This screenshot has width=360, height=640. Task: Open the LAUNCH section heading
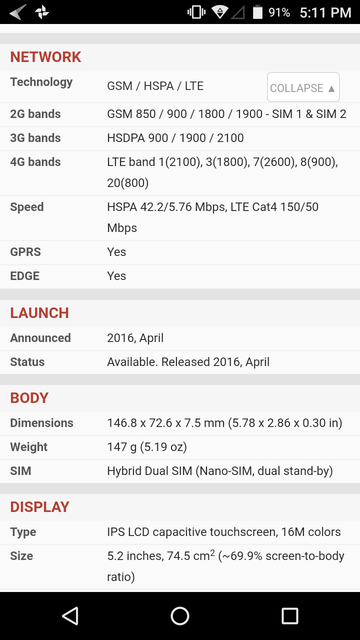click(x=40, y=313)
